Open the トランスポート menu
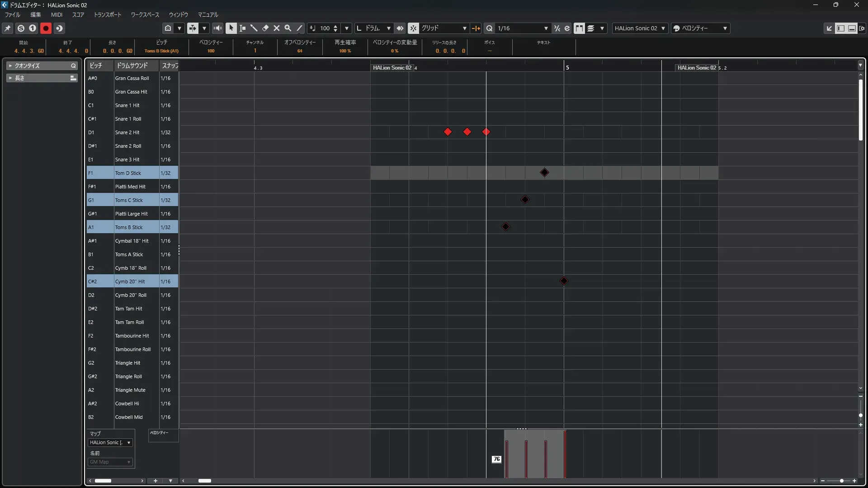 [x=107, y=14]
